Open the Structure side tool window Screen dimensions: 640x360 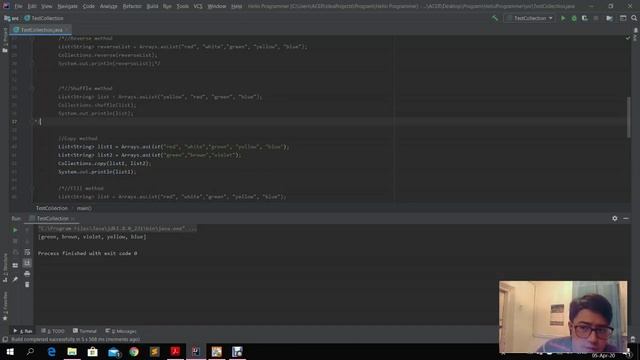click(5, 267)
